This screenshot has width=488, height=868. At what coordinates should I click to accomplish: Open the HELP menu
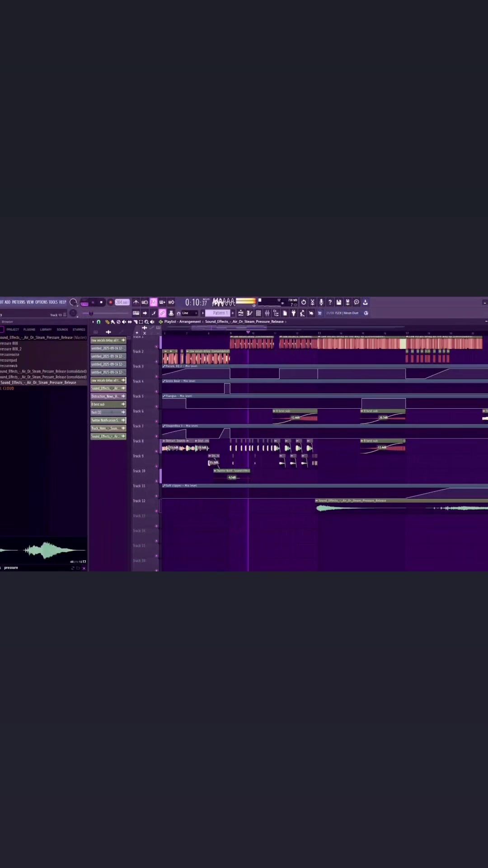(x=63, y=302)
